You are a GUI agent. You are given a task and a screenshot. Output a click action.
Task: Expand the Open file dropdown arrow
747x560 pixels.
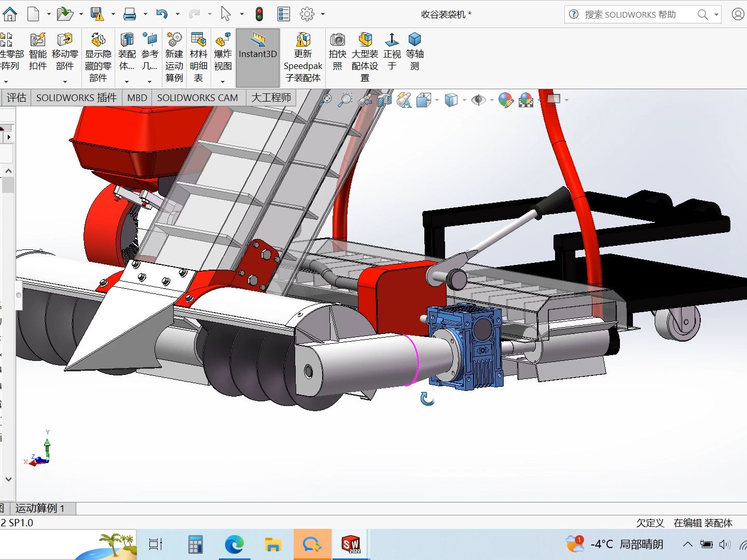81,15
